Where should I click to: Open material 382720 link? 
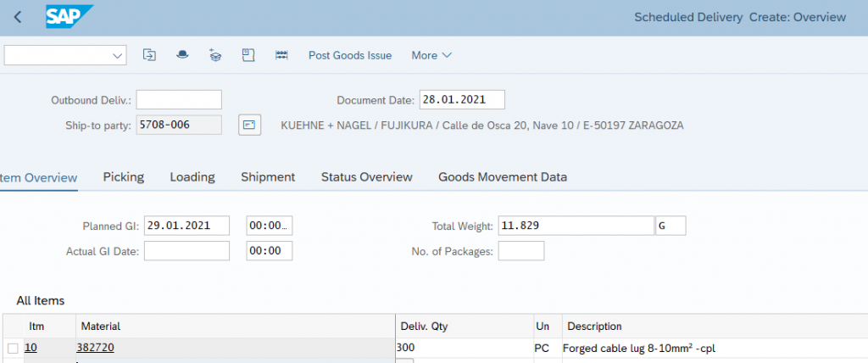point(95,348)
